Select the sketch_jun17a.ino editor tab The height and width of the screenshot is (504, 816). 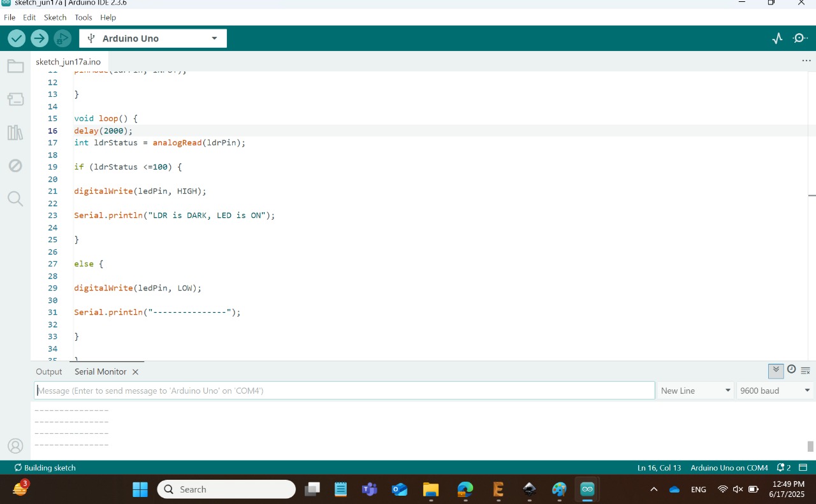pyautogui.click(x=68, y=62)
